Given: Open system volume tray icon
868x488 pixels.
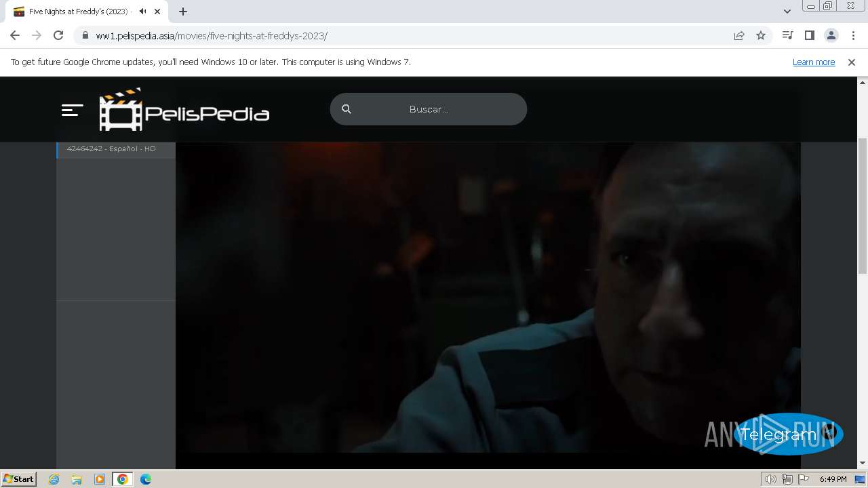Looking at the screenshot, I should pos(770,479).
